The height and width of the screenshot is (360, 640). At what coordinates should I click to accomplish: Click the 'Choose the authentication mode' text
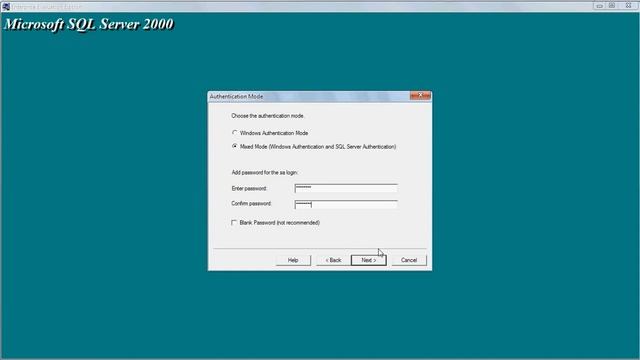pos(267,116)
